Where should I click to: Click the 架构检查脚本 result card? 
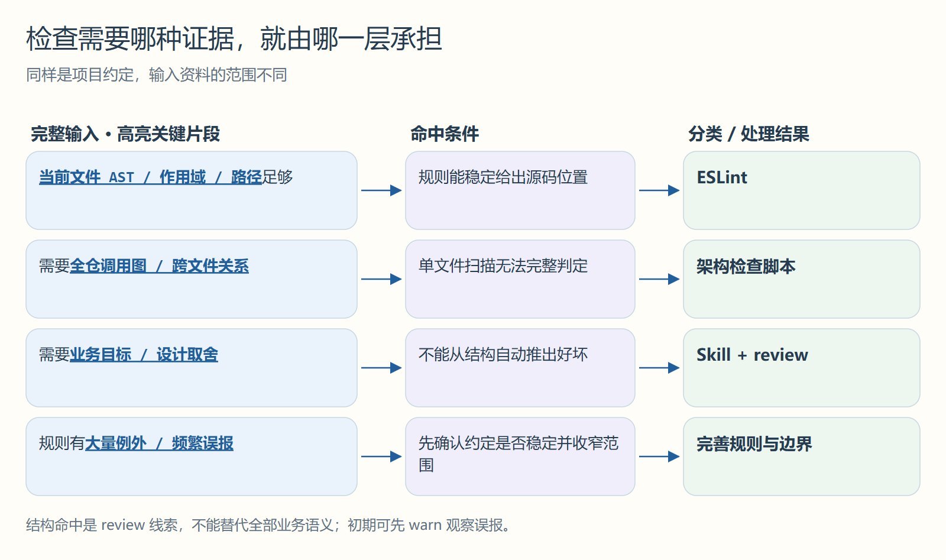[802, 279]
